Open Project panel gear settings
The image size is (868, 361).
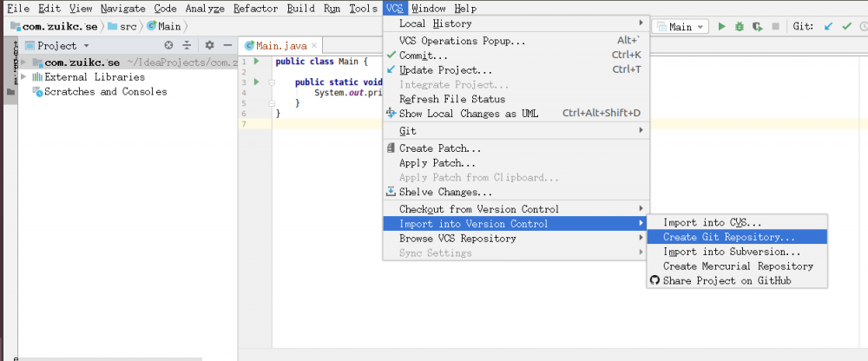point(209,45)
